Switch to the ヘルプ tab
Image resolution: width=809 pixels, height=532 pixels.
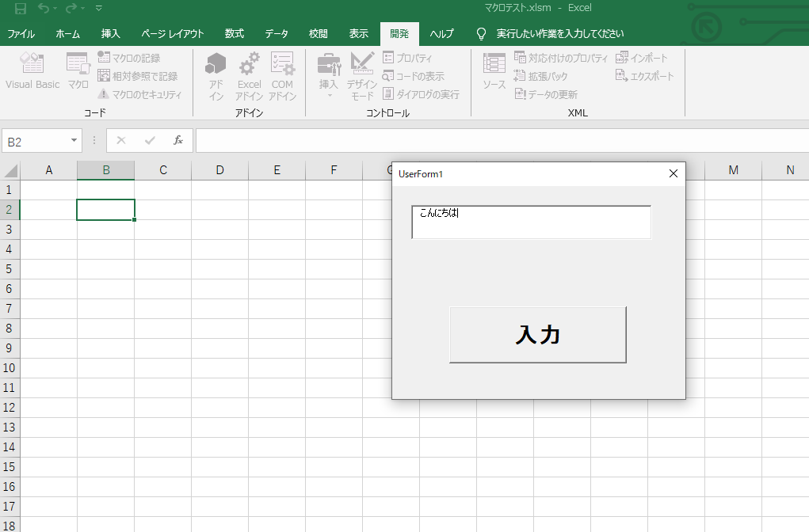pos(441,33)
